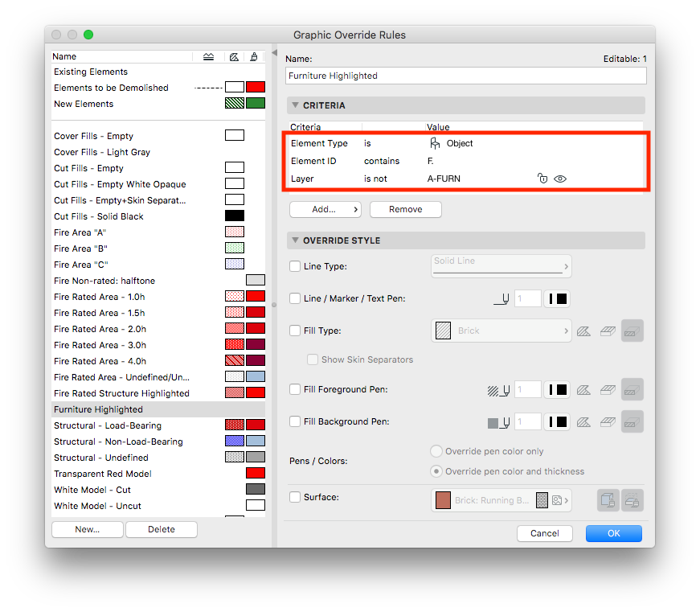Enable the Fill Type checkbox
The height and width of the screenshot is (612, 700).
click(295, 331)
